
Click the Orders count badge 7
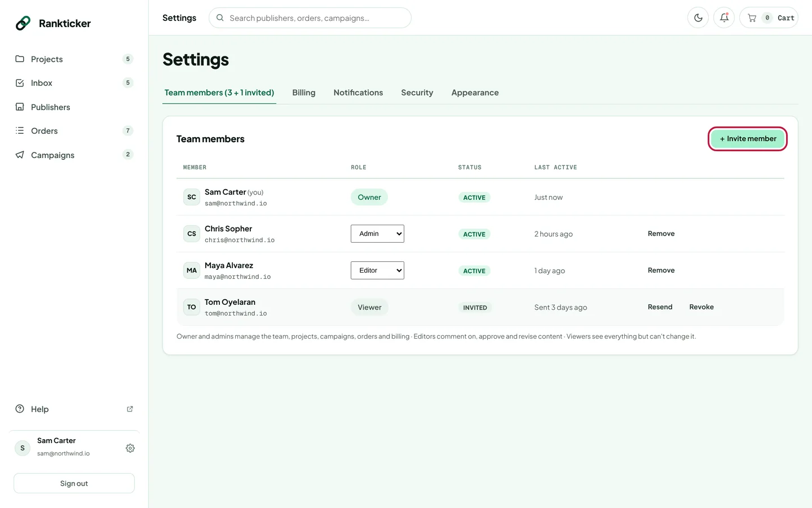[128, 131]
